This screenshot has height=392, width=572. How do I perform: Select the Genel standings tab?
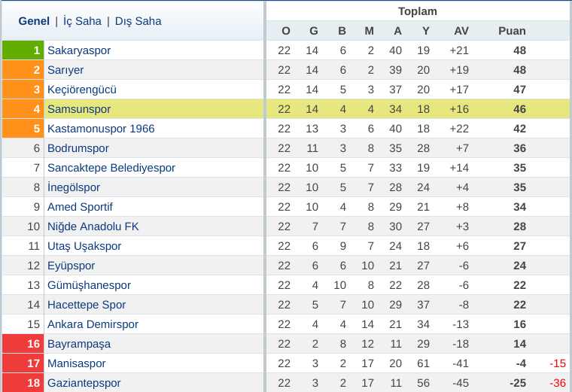coord(34,21)
